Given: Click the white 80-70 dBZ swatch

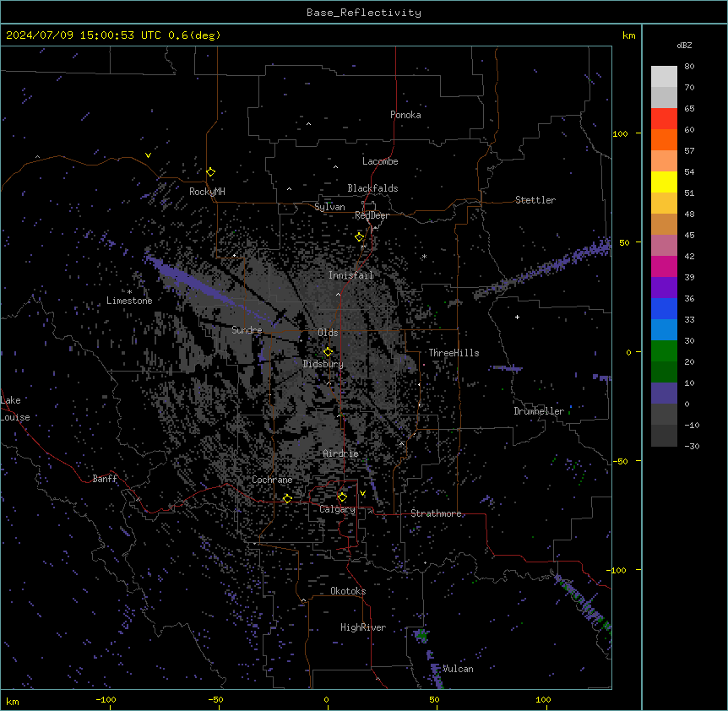Looking at the screenshot, I should (664, 77).
